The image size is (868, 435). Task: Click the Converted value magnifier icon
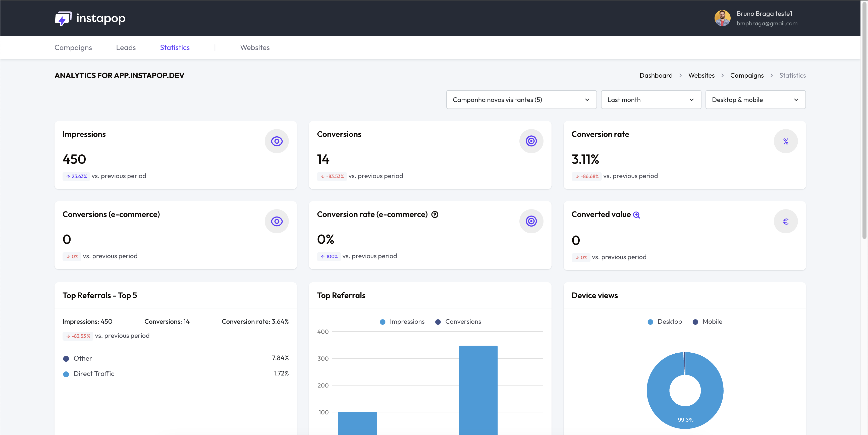pyautogui.click(x=636, y=215)
